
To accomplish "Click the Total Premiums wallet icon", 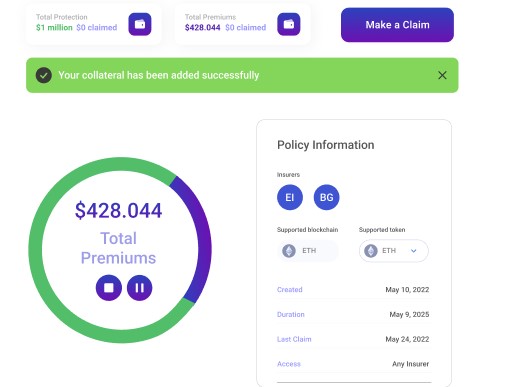I will tap(289, 24).
